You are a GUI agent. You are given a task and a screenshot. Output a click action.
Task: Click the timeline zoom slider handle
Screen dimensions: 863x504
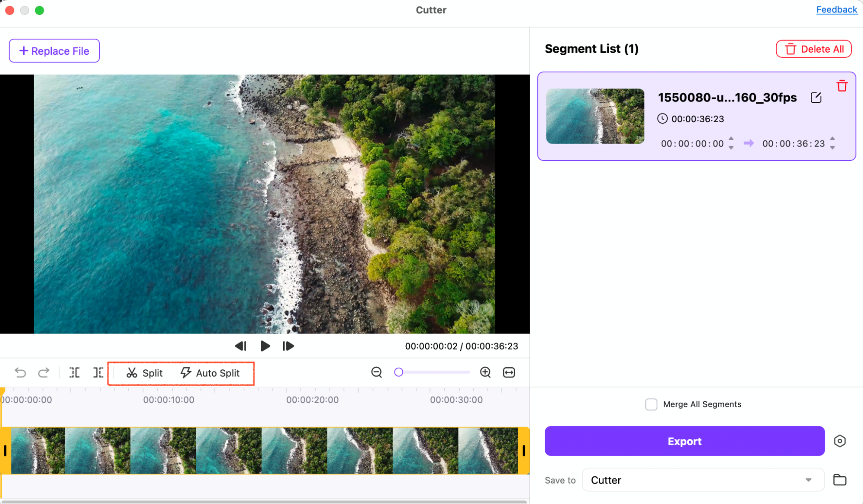tap(398, 372)
